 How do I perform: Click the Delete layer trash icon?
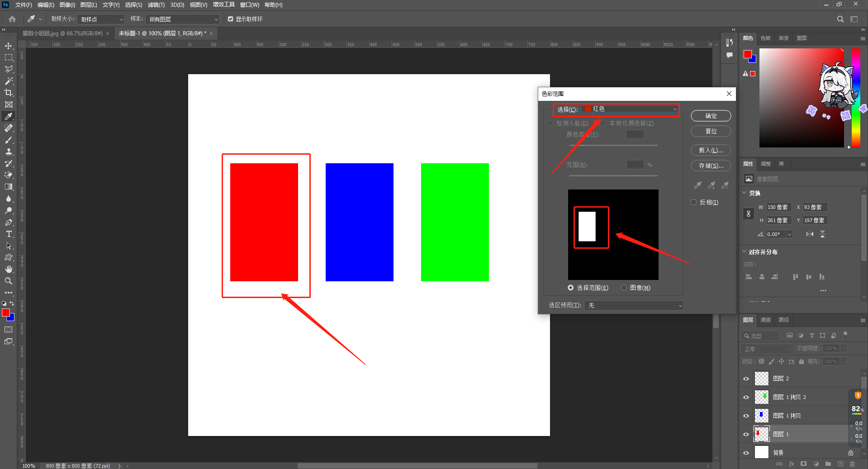tap(852, 464)
